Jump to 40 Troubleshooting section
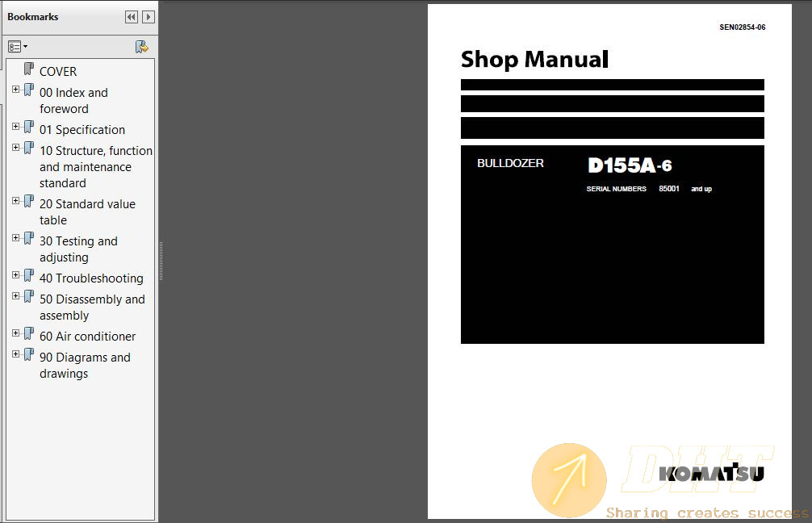Viewport: 812px width, 523px height. [91, 278]
